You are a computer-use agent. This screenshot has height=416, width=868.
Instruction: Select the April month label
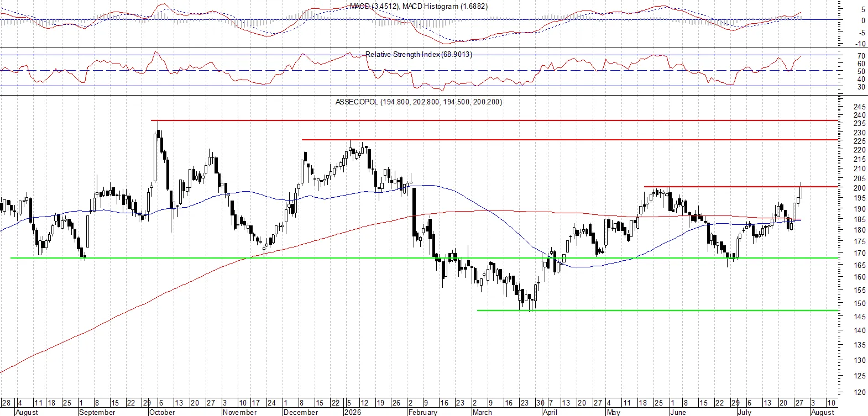pyautogui.click(x=550, y=412)
